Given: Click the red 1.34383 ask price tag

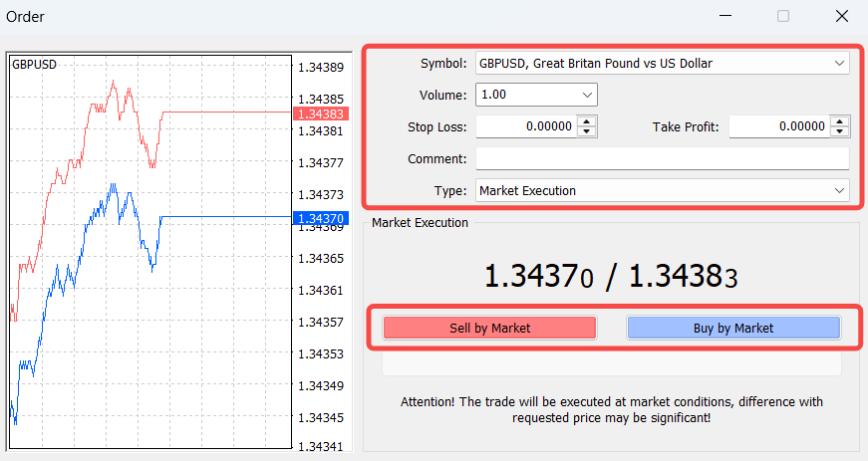Looking at the screenshot, I should [x=319, y=115].
